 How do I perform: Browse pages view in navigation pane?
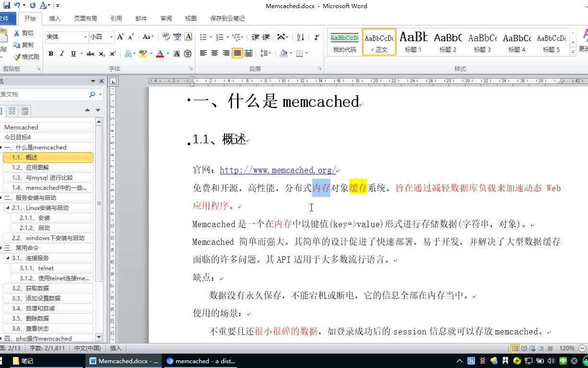click(x=12, y=111)
